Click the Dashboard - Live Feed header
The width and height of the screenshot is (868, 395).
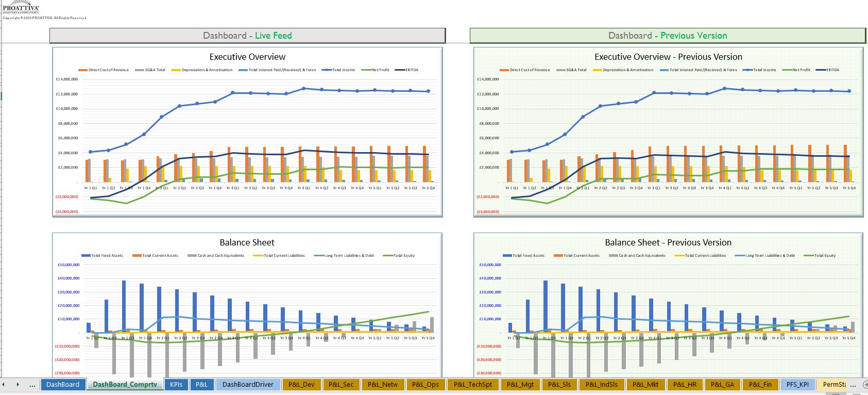[x=247, y=36]
